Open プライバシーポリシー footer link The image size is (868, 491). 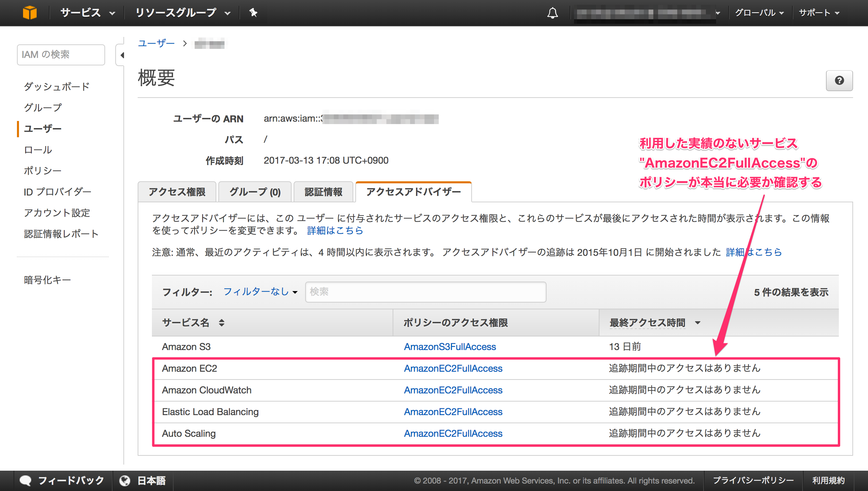pos(753,480)
